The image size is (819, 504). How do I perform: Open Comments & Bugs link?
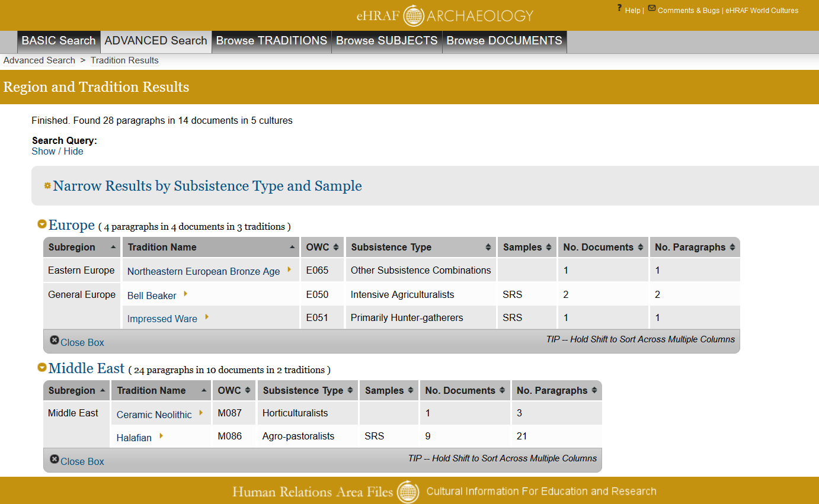click(689, 11)
